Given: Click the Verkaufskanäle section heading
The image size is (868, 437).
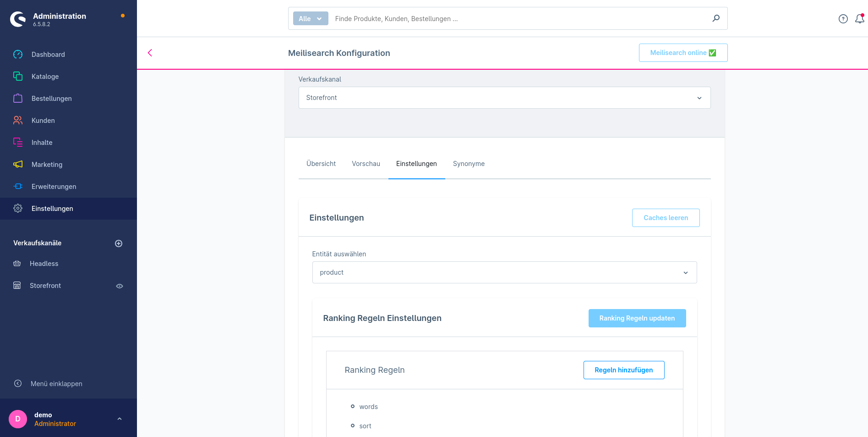Looking at the screenshot, I should point(38,243).
